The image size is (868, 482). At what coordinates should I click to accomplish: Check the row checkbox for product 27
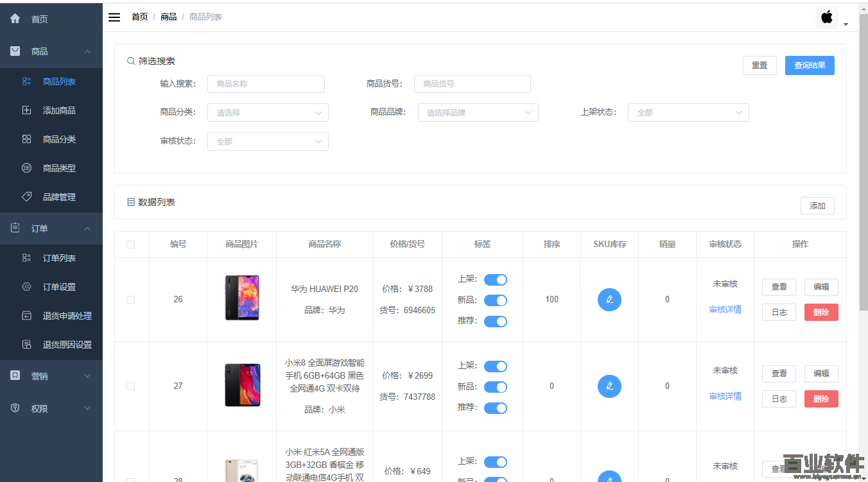131,386
